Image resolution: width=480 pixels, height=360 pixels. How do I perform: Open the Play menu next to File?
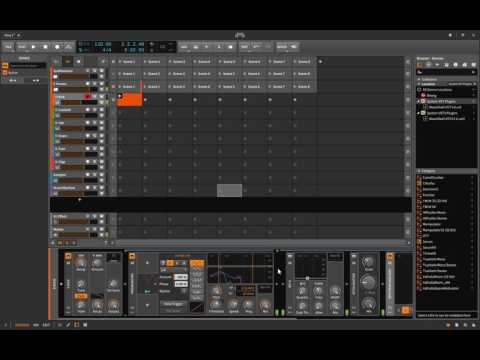point(22,47)
